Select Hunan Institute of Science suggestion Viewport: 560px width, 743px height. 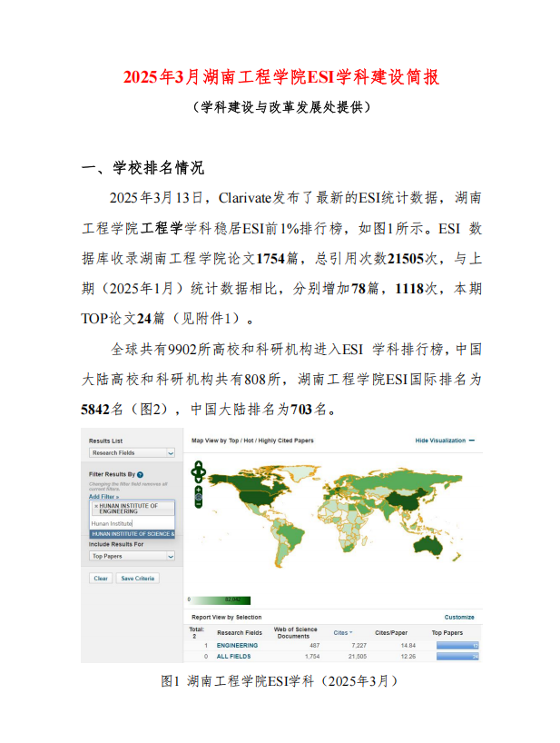point(132,534)
